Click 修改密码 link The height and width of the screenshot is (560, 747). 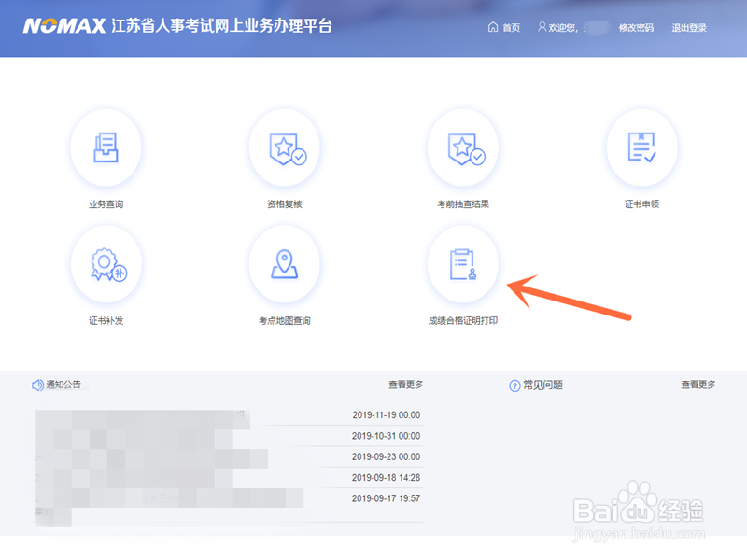point(636,28)
